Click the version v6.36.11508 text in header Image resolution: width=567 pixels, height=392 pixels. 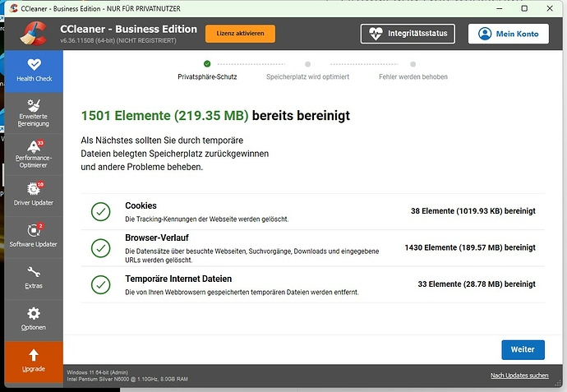118,40
